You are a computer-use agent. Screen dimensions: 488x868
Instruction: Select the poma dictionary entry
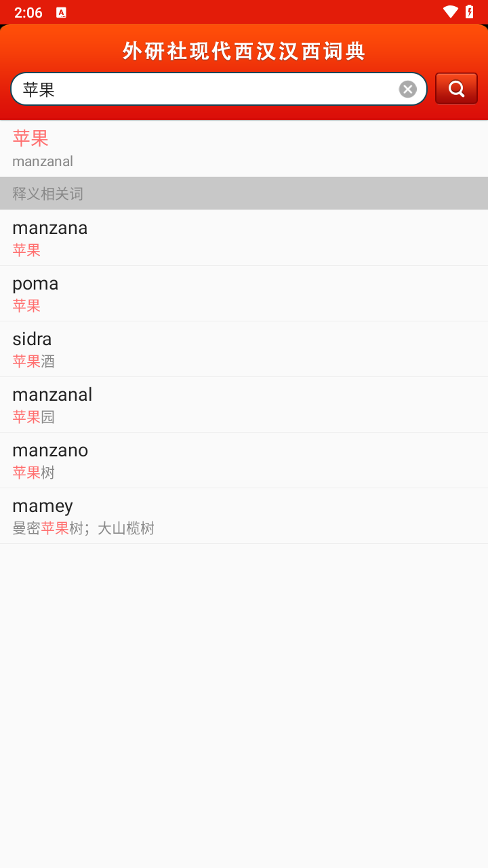pyautogui.click(x=244, y=293)
